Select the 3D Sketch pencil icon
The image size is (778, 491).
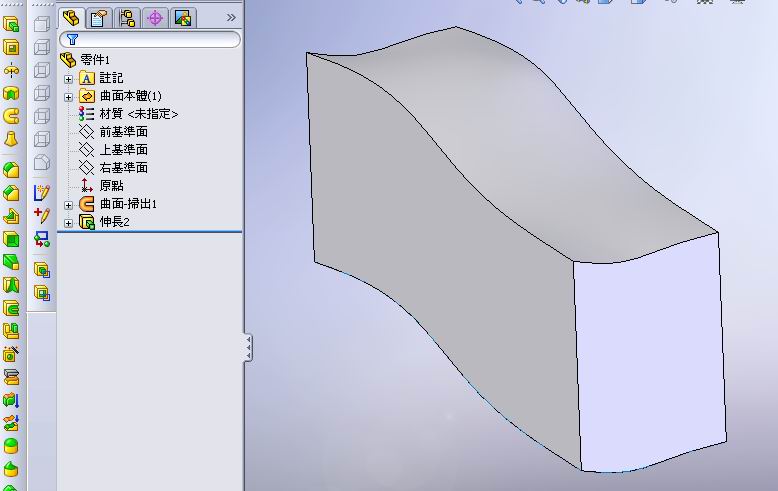42,192
